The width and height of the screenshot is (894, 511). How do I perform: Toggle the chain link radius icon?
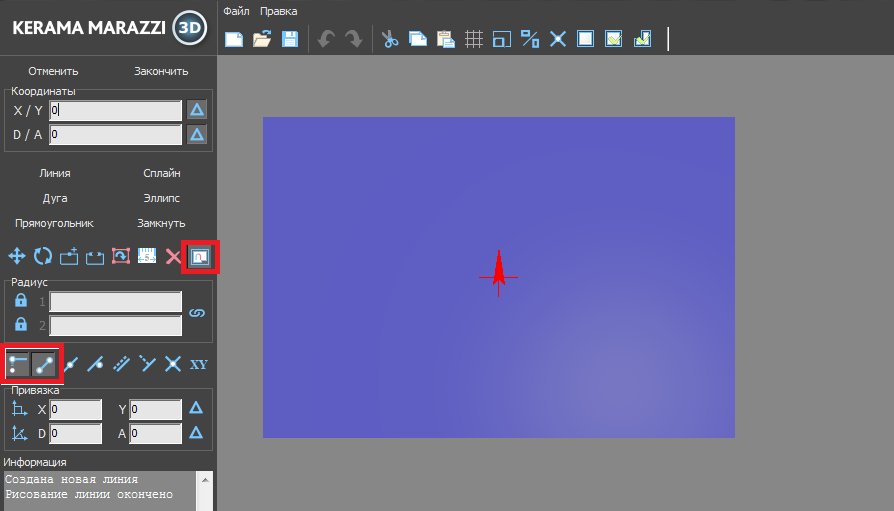197,313
